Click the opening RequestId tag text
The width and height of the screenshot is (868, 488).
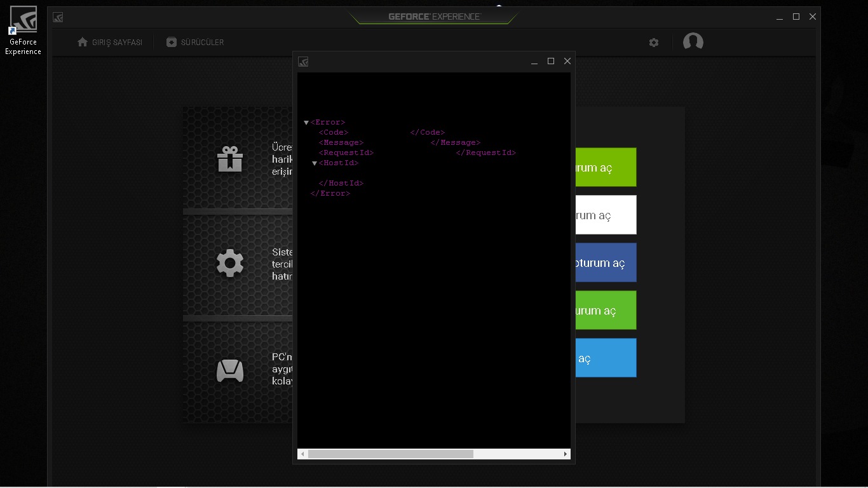346,152
